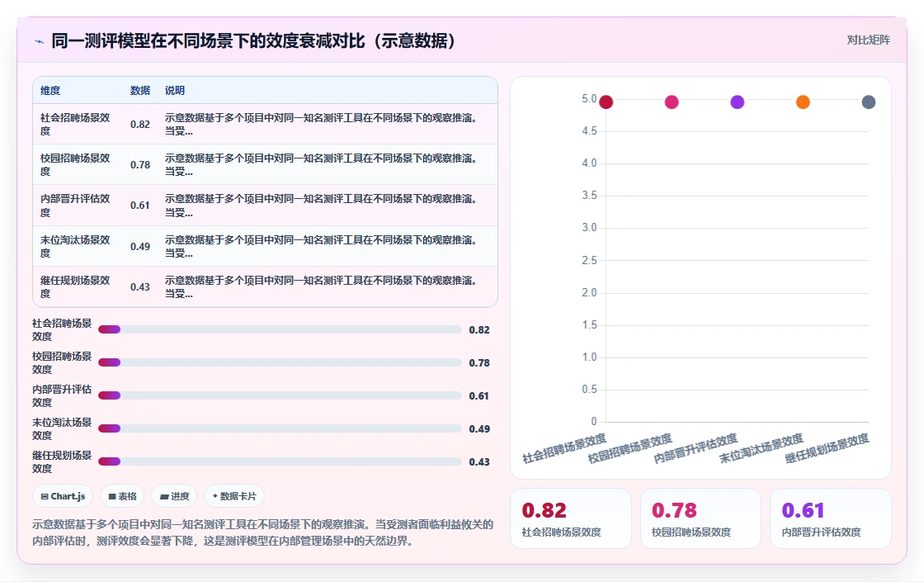This screenshot has height=582, width=924.
Task: Click the description in the 继任规划场景效度 table row
Action: click(x=321, y=286)
